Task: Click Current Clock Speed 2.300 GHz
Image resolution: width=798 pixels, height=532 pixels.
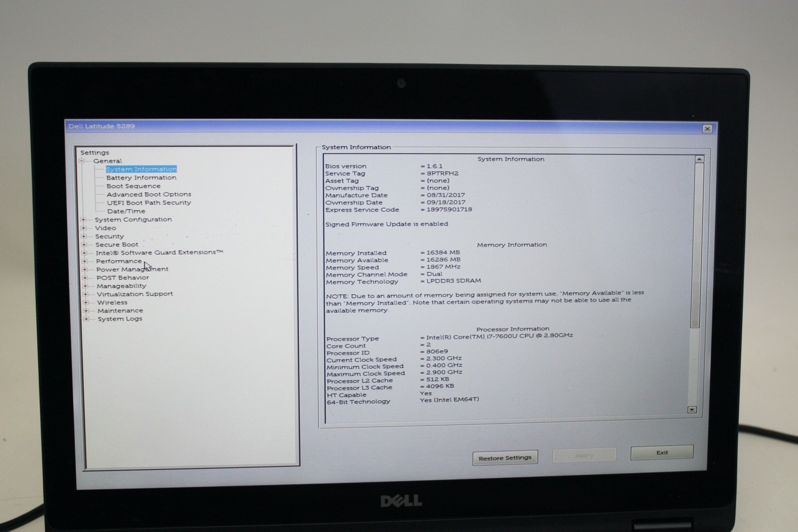Action: point(444,358)
